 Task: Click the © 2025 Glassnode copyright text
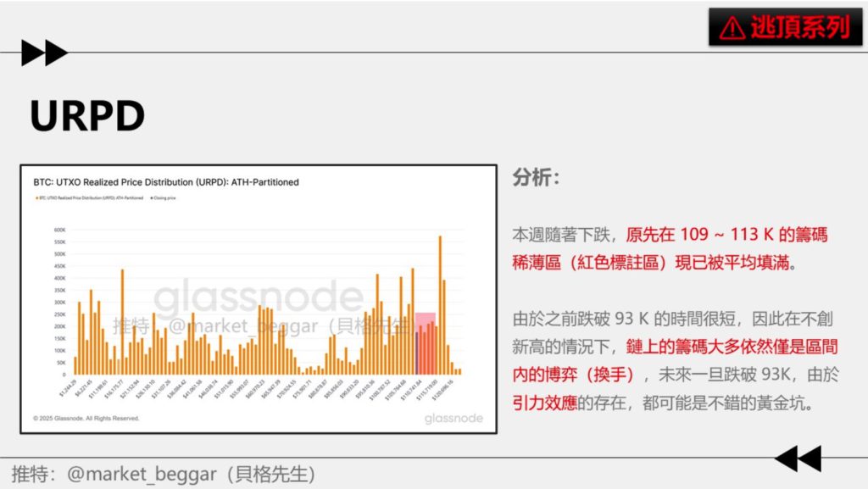(x=86, y=419)
